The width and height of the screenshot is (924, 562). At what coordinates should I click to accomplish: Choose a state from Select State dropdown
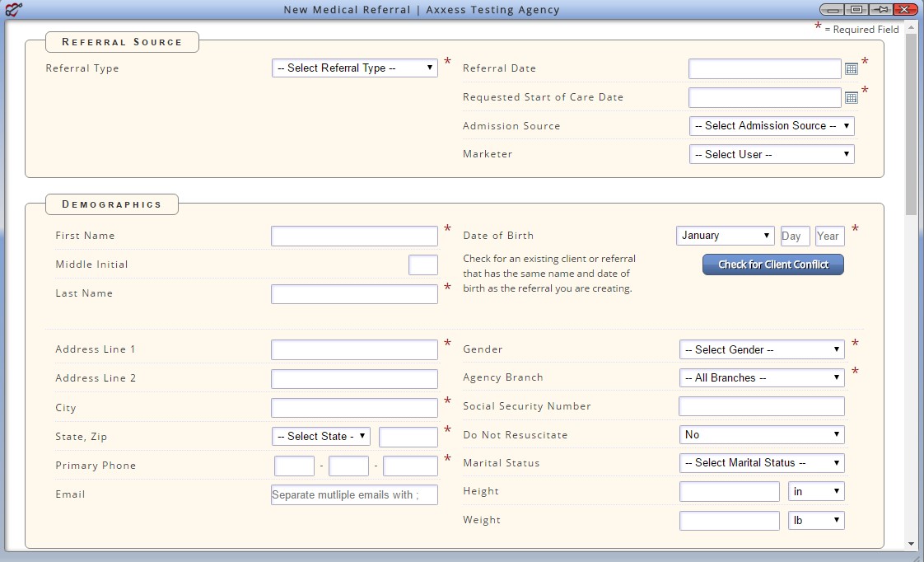(321, 436)
